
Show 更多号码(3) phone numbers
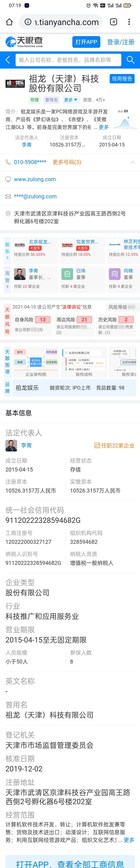click(x=67, y=162)
